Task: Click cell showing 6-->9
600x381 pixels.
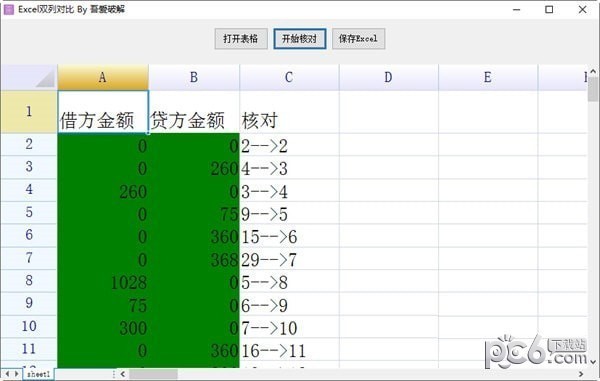Action: coord(289,304)
